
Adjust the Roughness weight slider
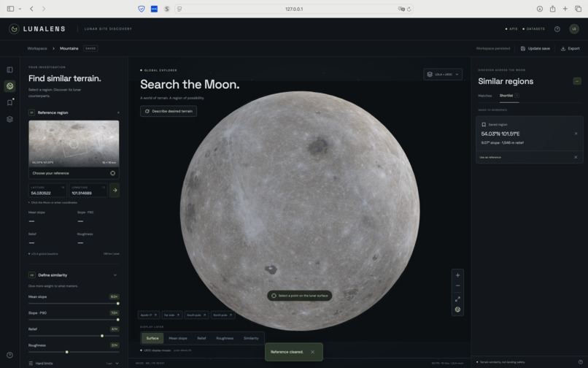pyautogui.click(x=74, y=352)
